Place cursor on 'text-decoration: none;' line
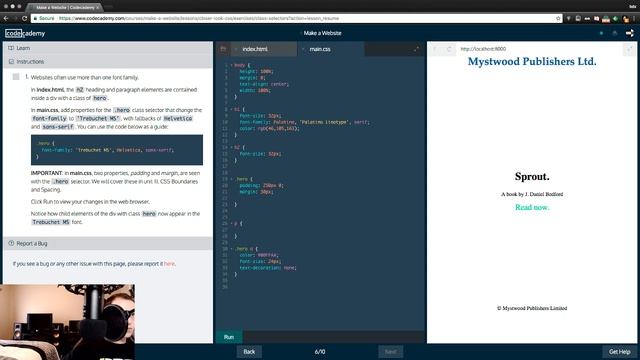Screen dimensions: 640x360 (268, 268)
